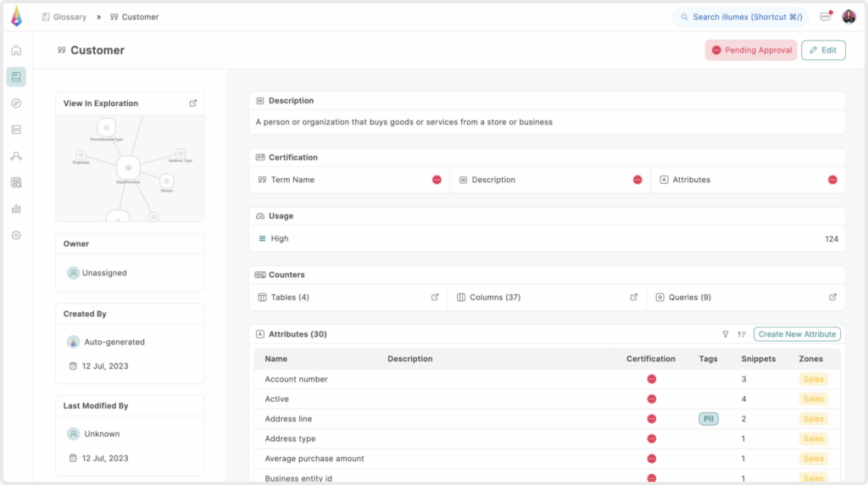
Task: Click the Pending Approval status badge
Action: [x=751, y=50]
